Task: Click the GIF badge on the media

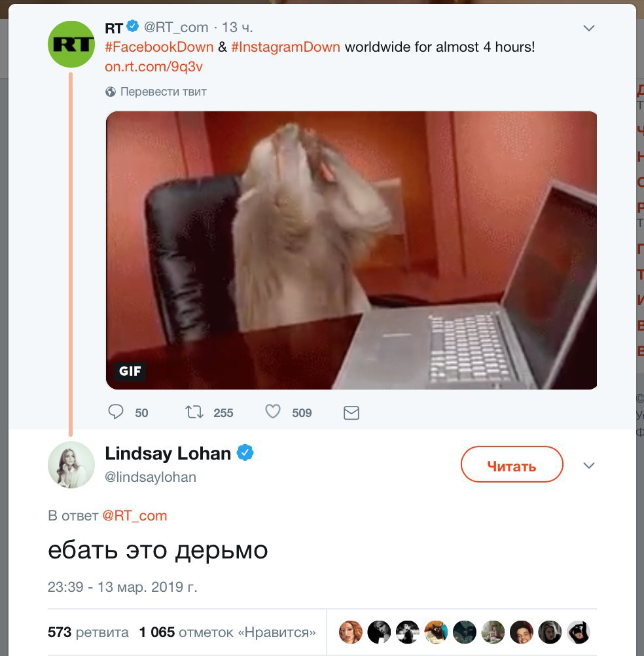Action: (x=130, y=371)
